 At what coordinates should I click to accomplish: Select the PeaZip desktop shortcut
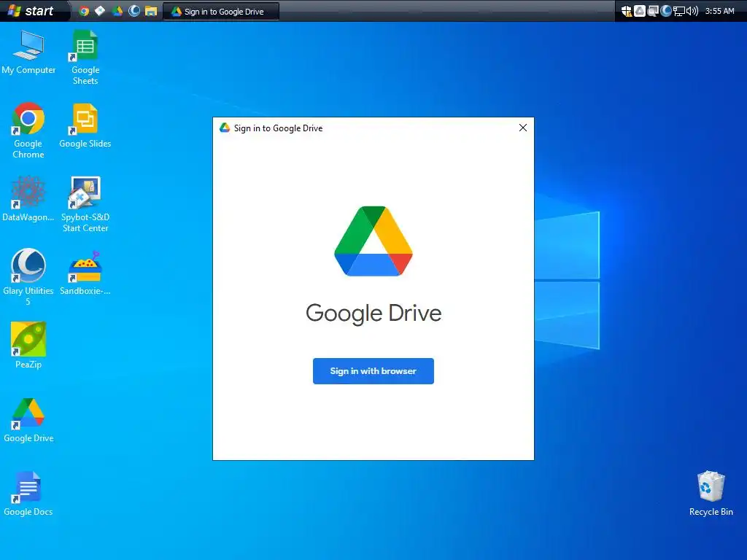click(28, 346)
